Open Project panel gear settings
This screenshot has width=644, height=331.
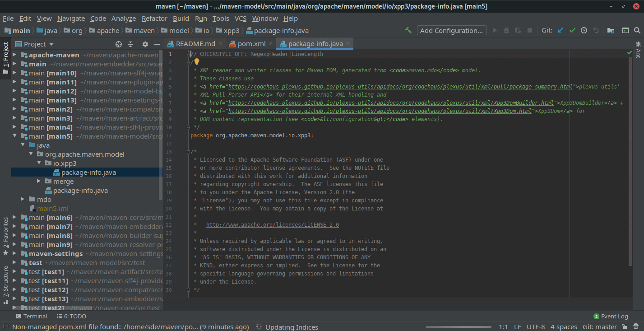145,44
